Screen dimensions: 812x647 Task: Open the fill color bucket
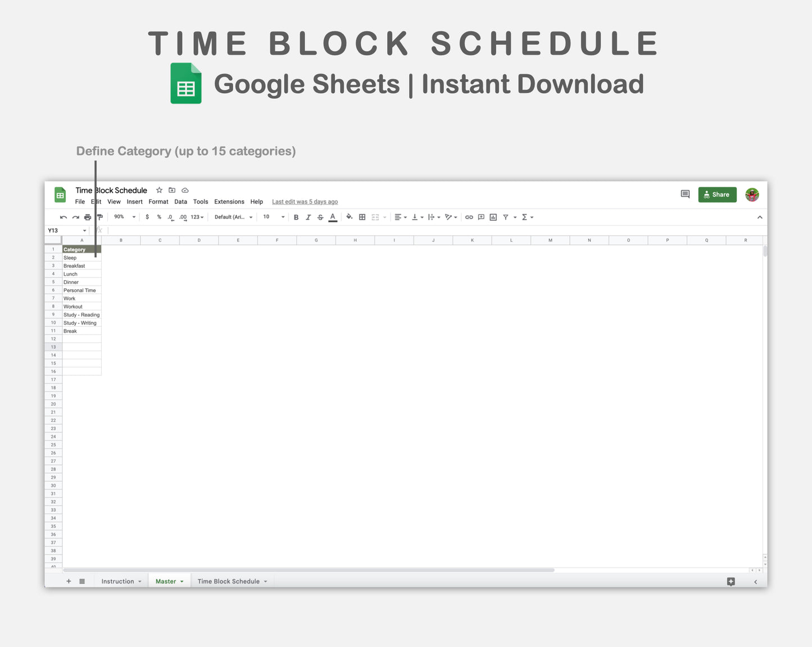pos(349,217)
